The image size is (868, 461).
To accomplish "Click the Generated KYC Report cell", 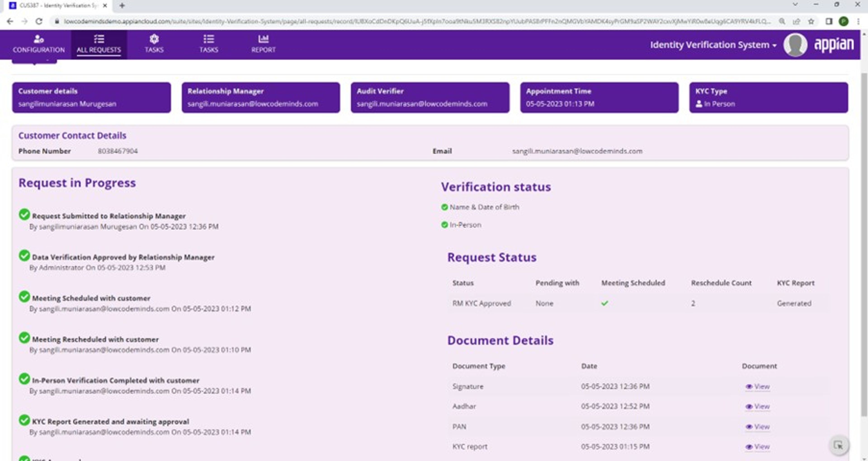I will [794, 303].
